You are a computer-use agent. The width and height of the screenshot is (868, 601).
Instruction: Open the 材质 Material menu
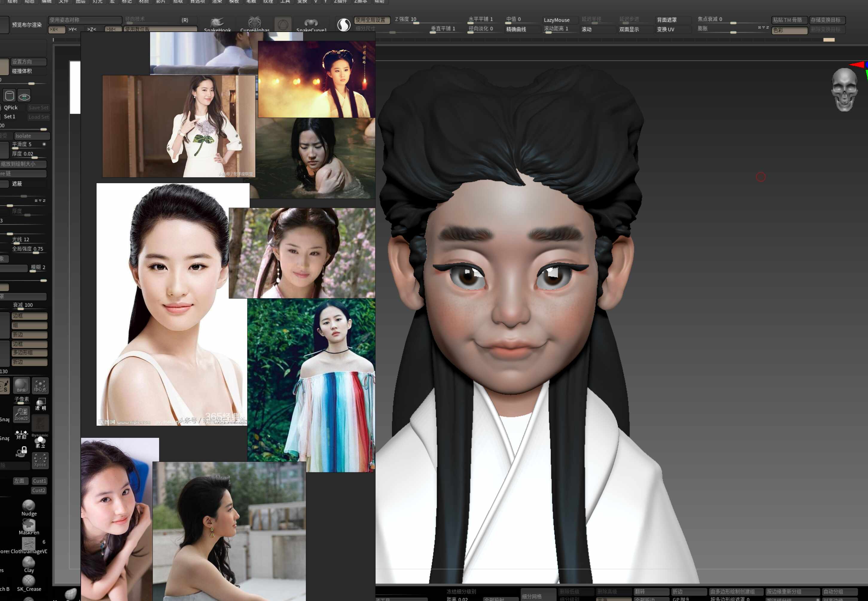144,1
